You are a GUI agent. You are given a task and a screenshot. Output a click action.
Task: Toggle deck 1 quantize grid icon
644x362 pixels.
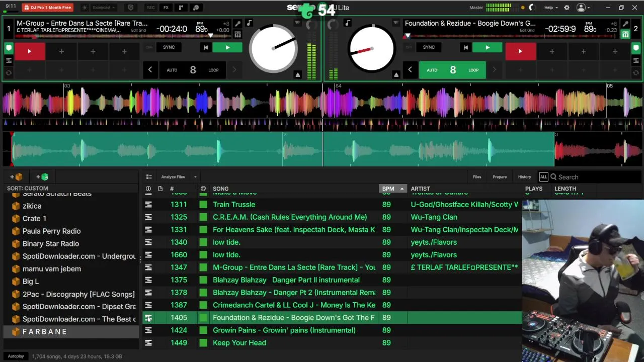[237, 35]
